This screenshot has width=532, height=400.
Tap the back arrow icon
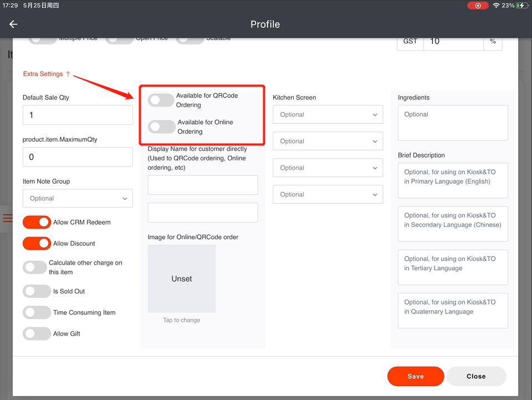point(13,24)
